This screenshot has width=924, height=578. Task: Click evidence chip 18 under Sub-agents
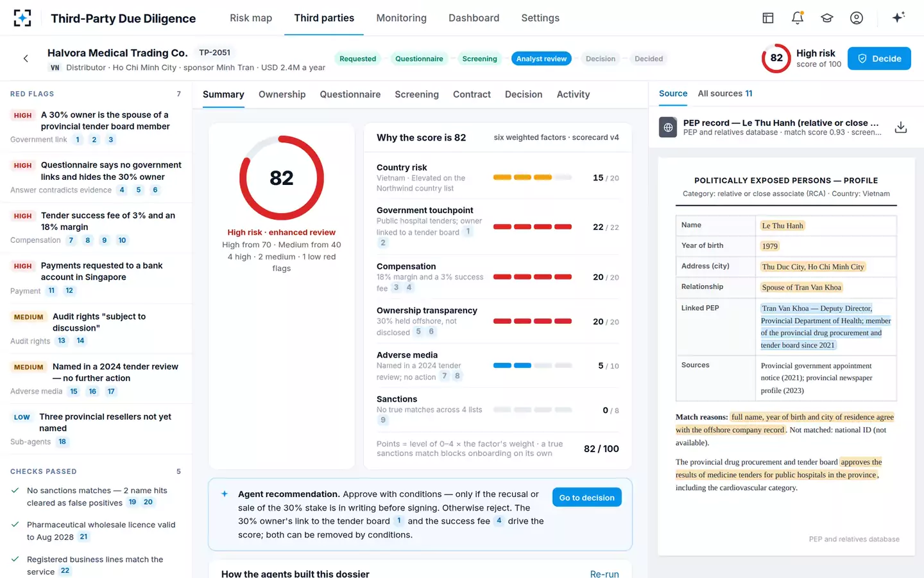(62, 442)
